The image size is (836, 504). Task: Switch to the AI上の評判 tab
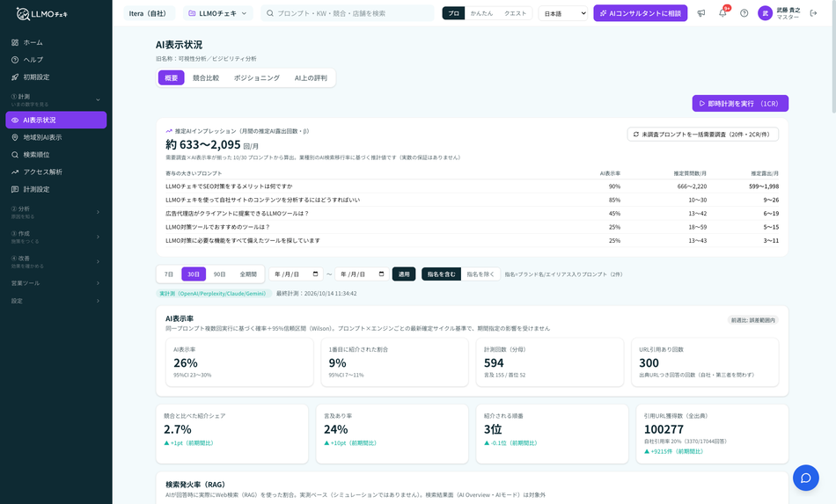click(311, 77)
